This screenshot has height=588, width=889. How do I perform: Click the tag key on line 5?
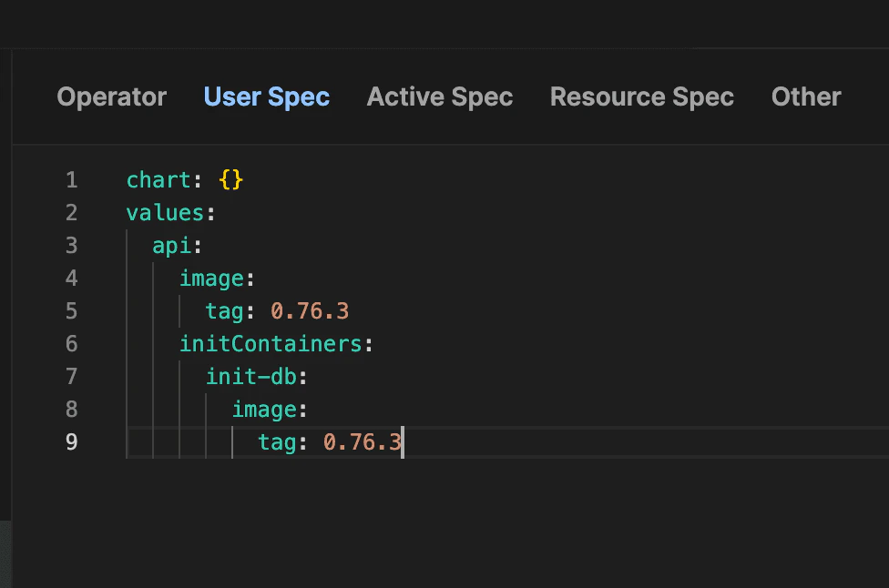[x=224, y=310]
